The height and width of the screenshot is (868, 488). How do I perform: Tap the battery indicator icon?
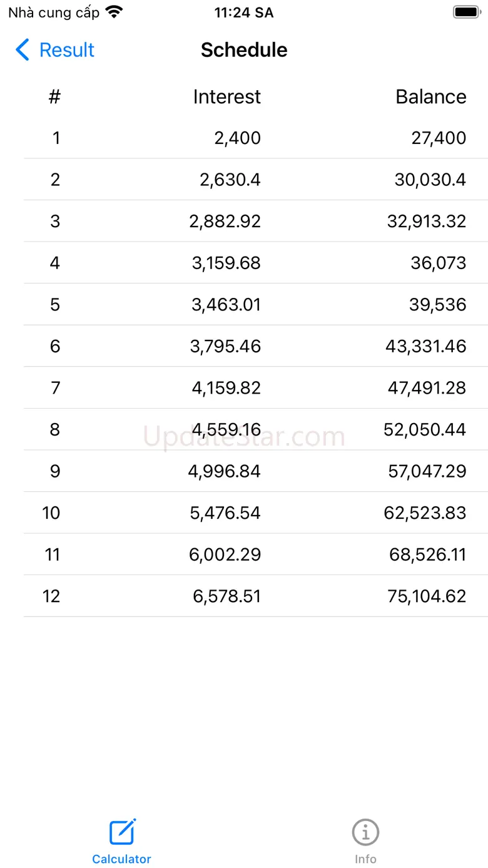466,12
